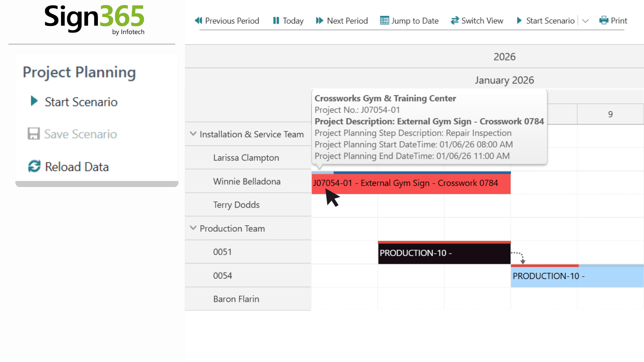The image size is (644, 362).
Task: Click the Sign365 by Infotech logo
Action: [94, 19]
